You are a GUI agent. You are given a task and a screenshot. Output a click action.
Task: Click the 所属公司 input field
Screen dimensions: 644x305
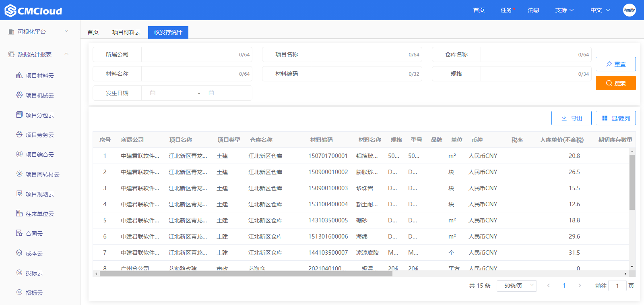coord(189,54)
